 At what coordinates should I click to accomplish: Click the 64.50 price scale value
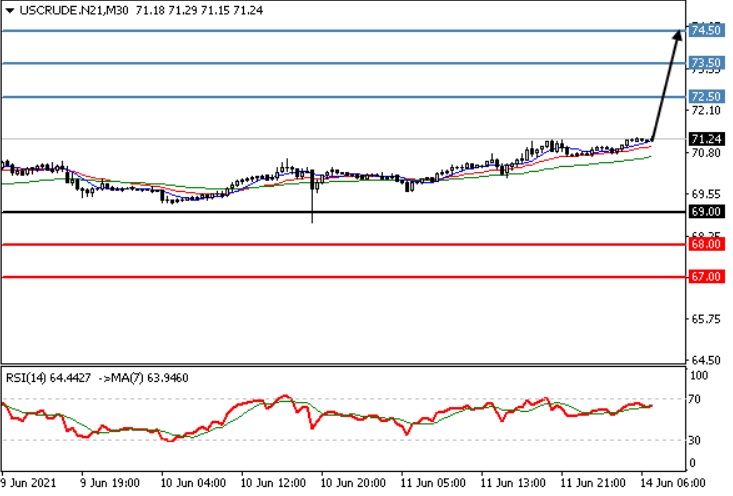tap(706, 360)
